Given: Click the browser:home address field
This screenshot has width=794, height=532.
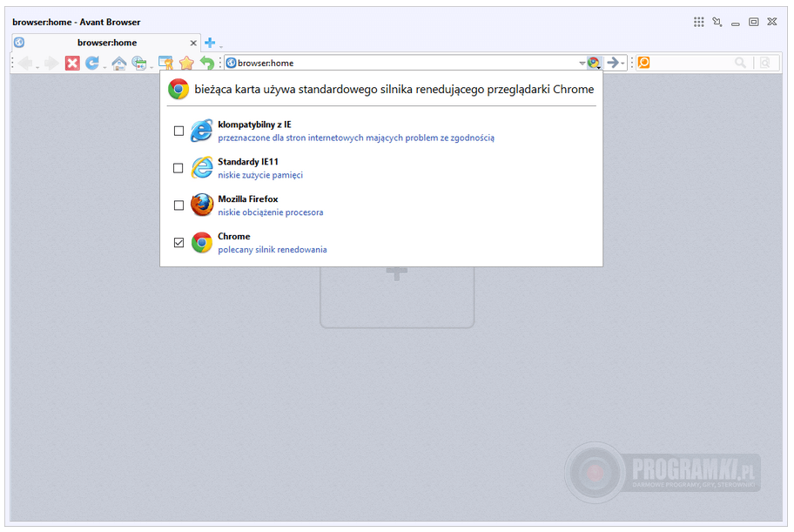Looking at the screenshot, I should pos(405,63).
